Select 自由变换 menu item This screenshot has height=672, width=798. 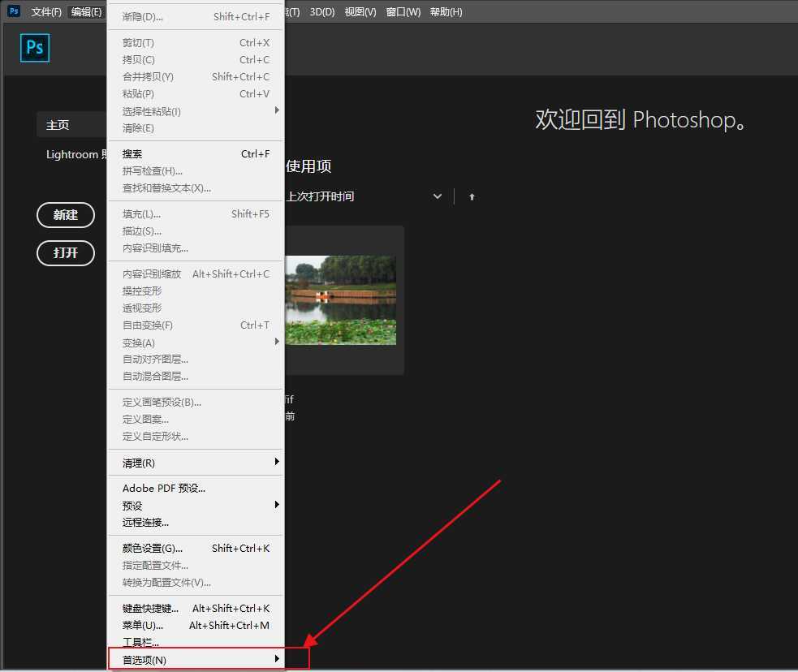tap(149, 325)
